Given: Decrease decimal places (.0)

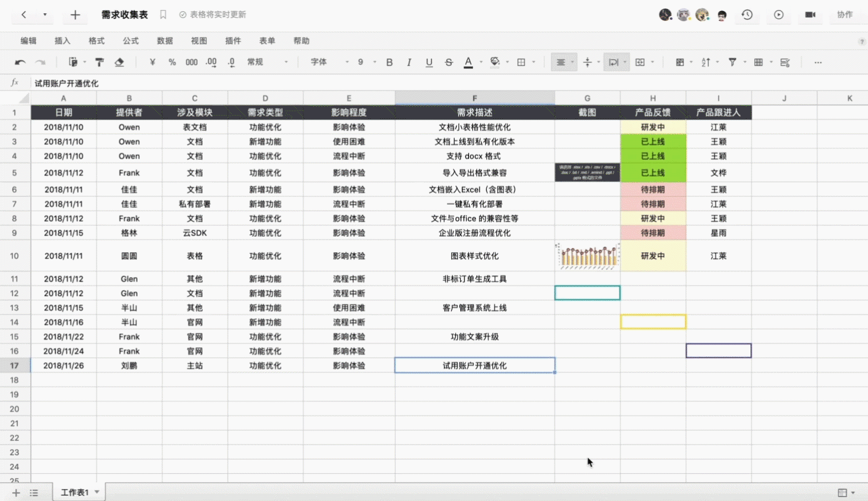Looking at the screenshot, I should [231, 62].
